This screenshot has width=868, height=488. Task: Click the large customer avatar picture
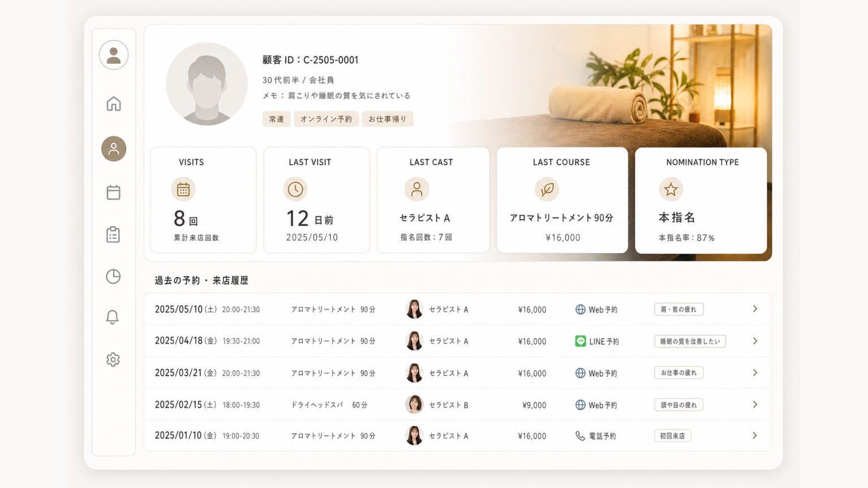pos(207,84)
